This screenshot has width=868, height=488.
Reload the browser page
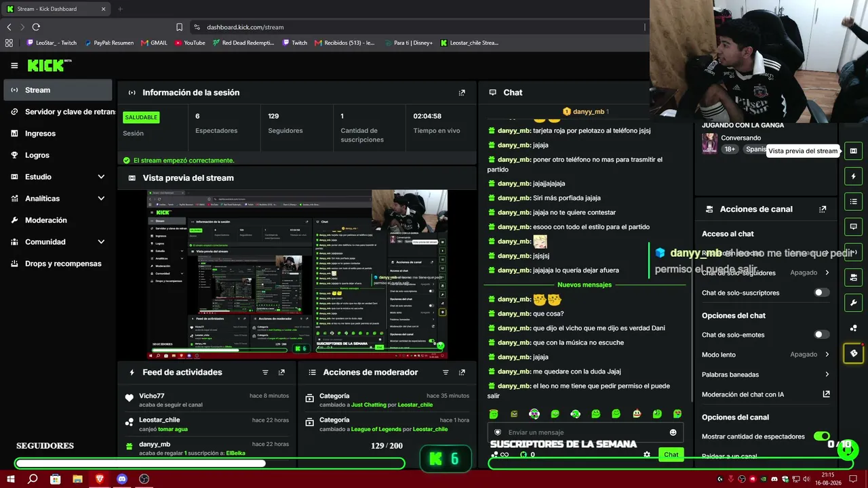(x=36, y=27)
